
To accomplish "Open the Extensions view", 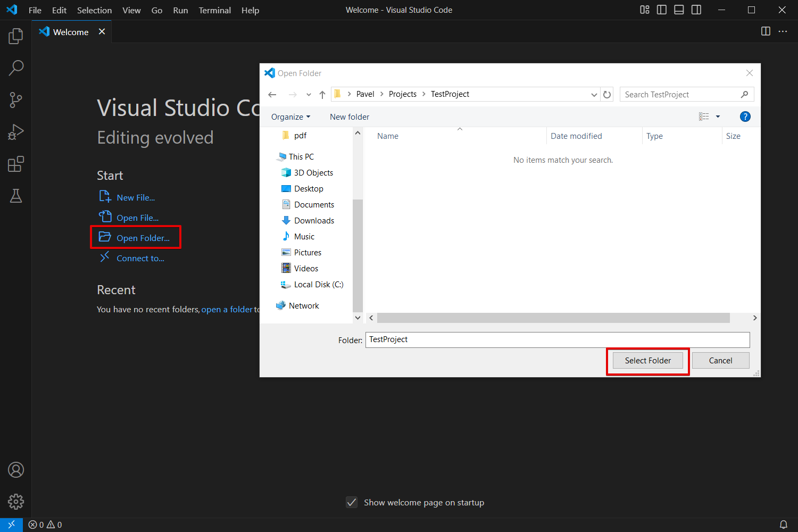I will (x=15, y=163).
